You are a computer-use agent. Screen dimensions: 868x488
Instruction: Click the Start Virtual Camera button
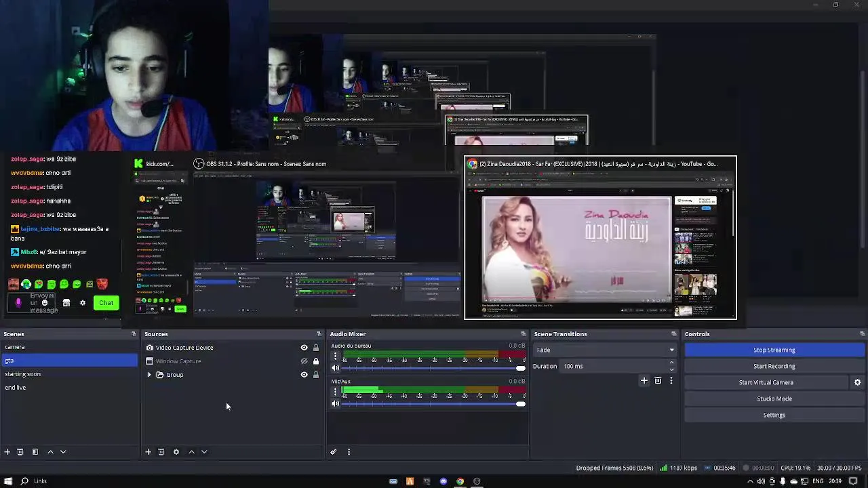tap(766, 382)
